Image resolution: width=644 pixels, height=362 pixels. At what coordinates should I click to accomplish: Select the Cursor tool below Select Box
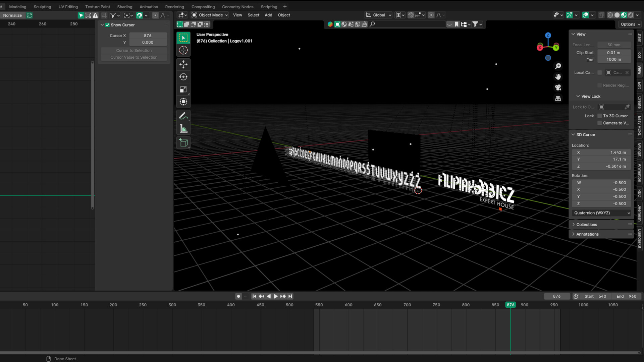183,50
